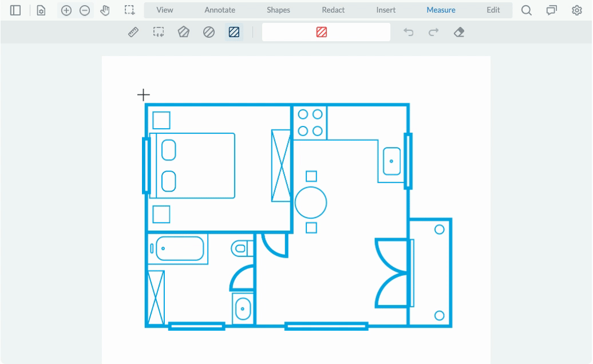Choose the rectangular area measurement tool
The image size is (593, 364).
pyautogui.click(x=159, y=33)
